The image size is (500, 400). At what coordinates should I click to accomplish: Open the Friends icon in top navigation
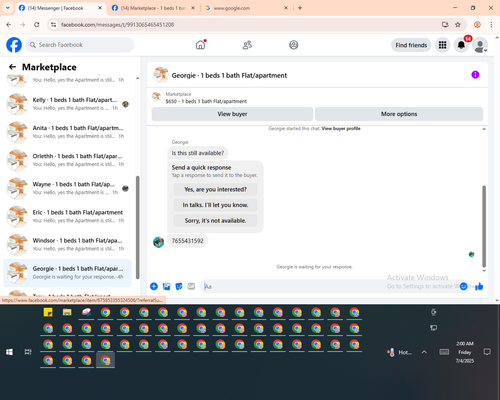tap(247, 45)
